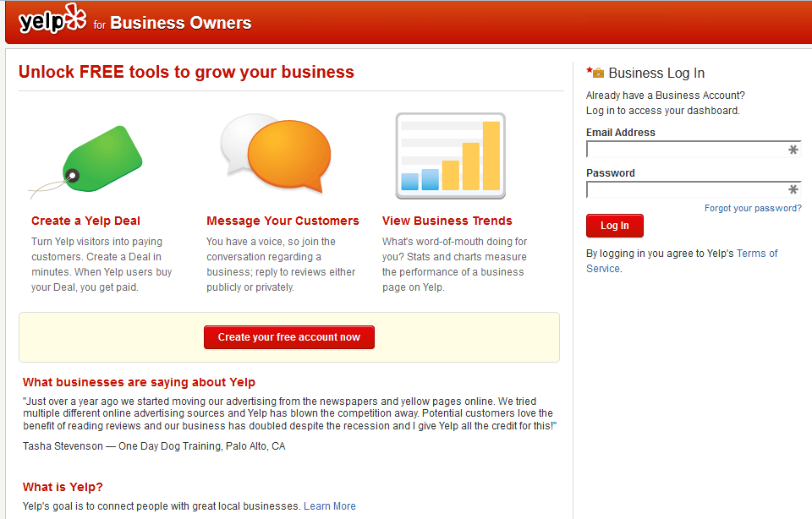The image size is (812, 519).
Task: Click What businesses are saying about Yelp heading
Action: click(139, 382)
